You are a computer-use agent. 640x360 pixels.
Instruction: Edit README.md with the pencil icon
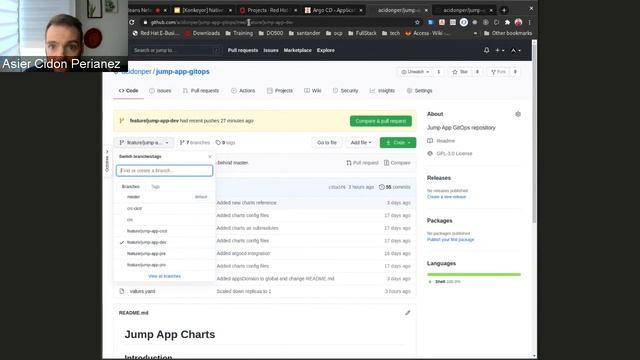click(407, 313)
